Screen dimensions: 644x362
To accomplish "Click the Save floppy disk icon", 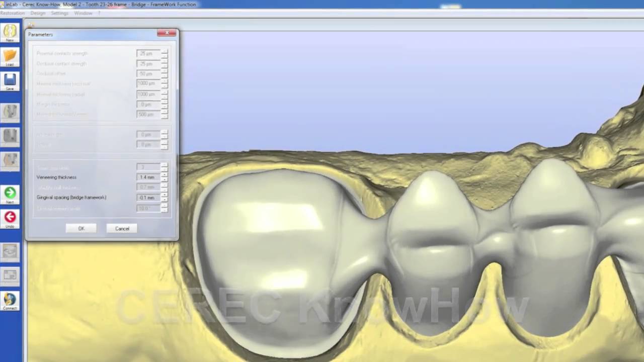I will click(10, 81).
